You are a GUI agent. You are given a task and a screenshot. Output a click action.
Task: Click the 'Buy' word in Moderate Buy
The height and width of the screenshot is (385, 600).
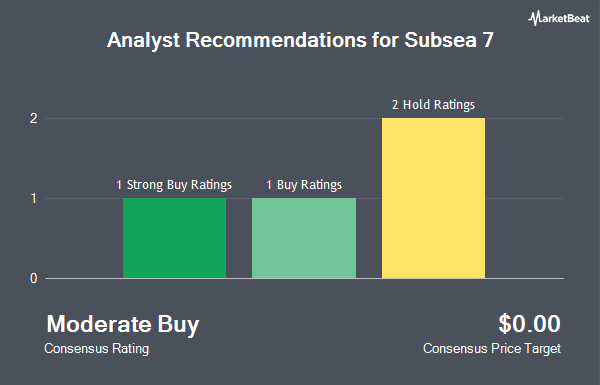click(x=178, y=325)
